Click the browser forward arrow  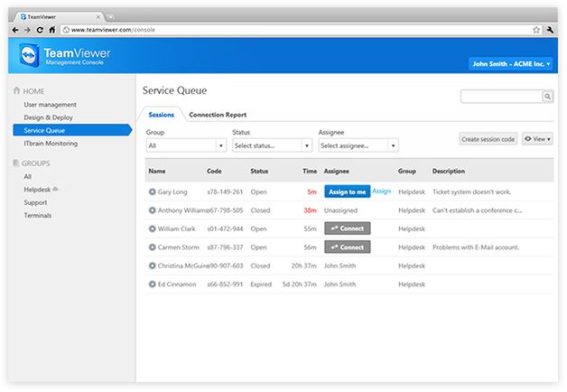point(27,30)
